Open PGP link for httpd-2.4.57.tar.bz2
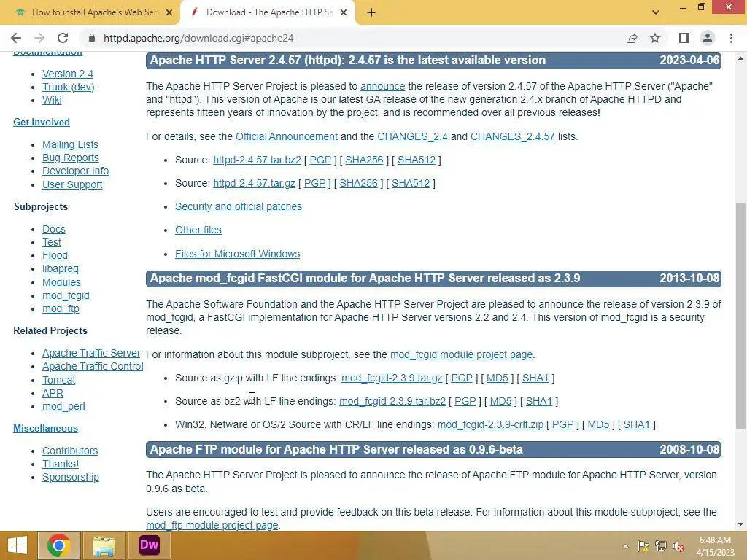This screenshot has width=747, height=560. pos(320,160)
